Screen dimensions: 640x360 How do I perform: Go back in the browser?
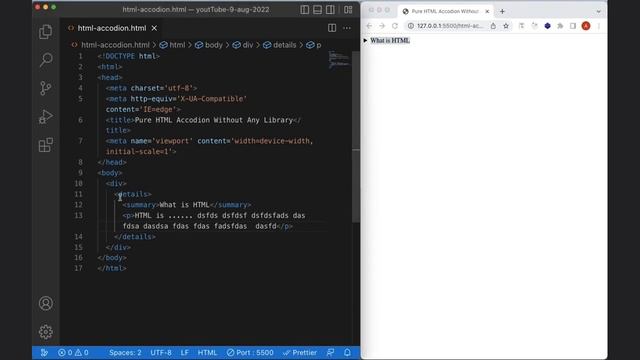pyautogui.click(x=369, y=26)
